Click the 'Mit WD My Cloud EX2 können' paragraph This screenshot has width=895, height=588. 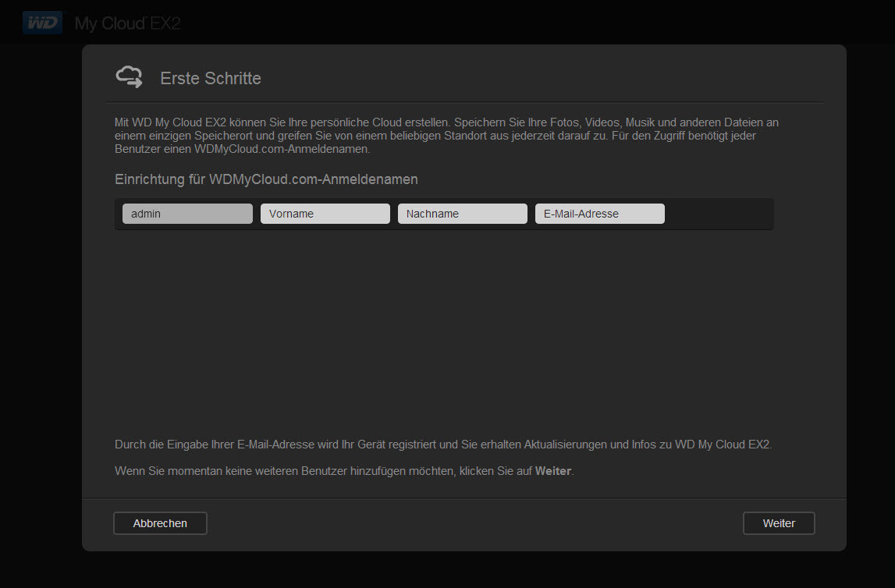pos(446,136)
